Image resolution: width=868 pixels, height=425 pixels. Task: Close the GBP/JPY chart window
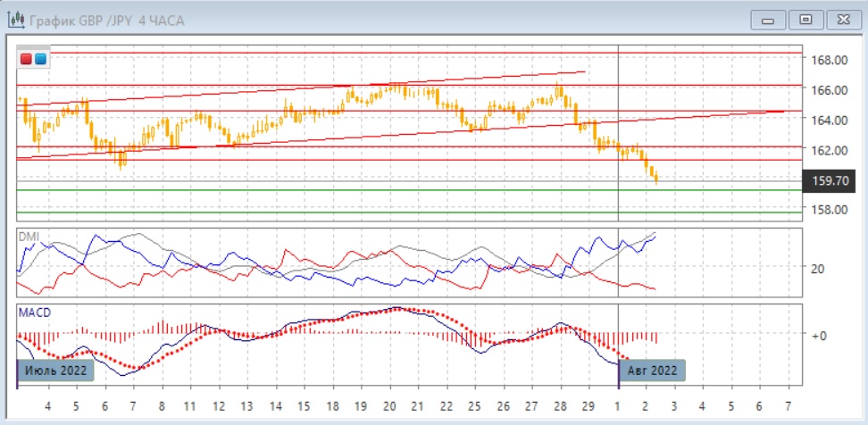pos(841,19)
